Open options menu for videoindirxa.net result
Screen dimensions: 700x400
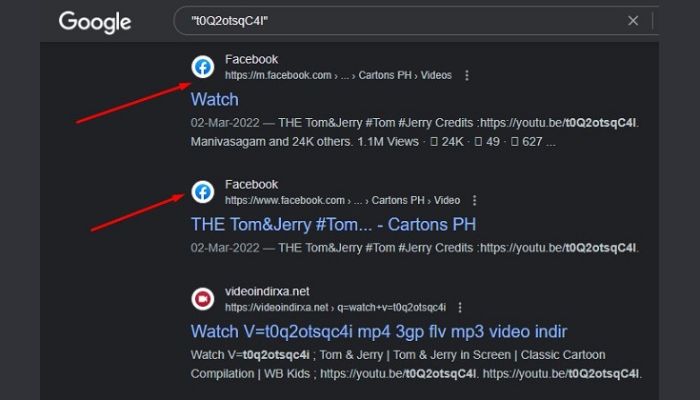point(460,307)
